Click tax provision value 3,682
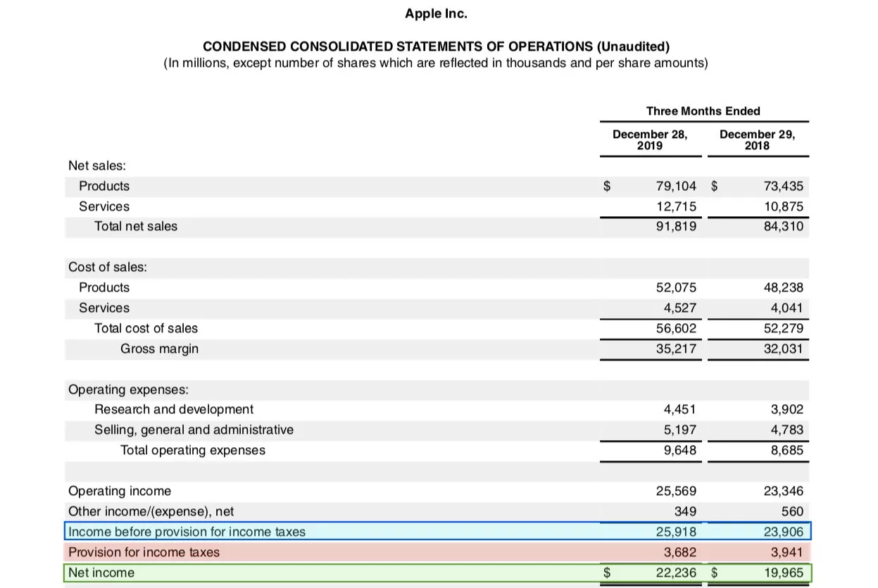Image resolution: width=878 pixels, height=588 pixels. [x=680, y=552]
